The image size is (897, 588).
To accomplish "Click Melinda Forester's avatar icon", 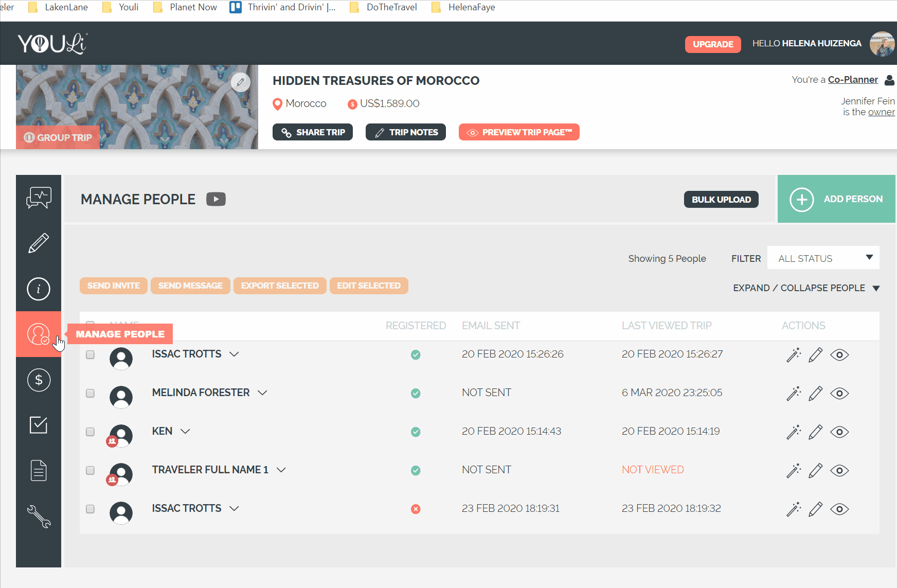I will tap(121, 397).
